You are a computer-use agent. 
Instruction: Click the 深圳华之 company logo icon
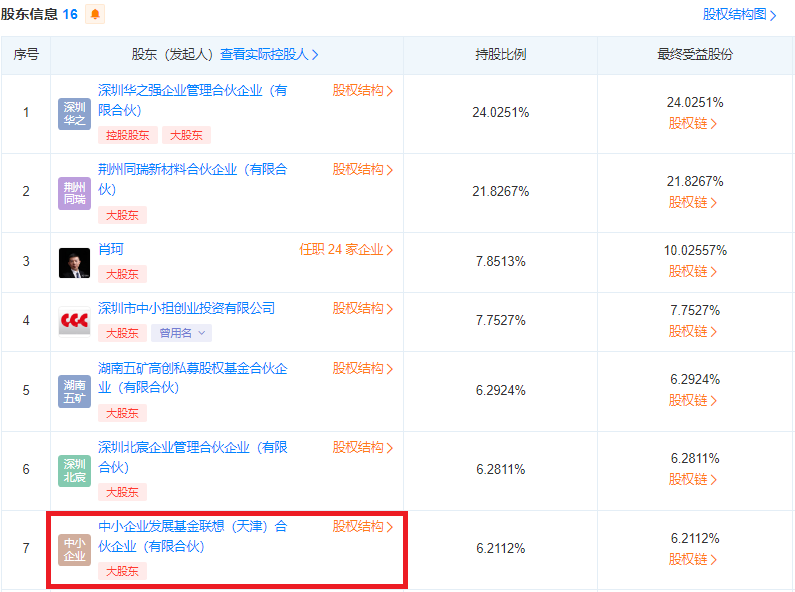click(x=75, y=113)
